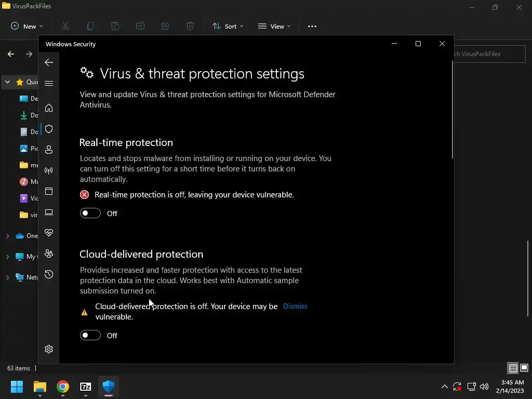The image size is (532, 399).
Task: Select Downloads in File Explorer sidebar
Action: pos(29,115)
